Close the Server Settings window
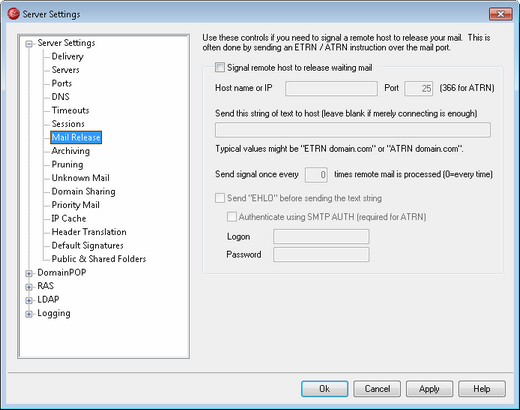This screenshot has width=520, height=410. coord(500,14)
